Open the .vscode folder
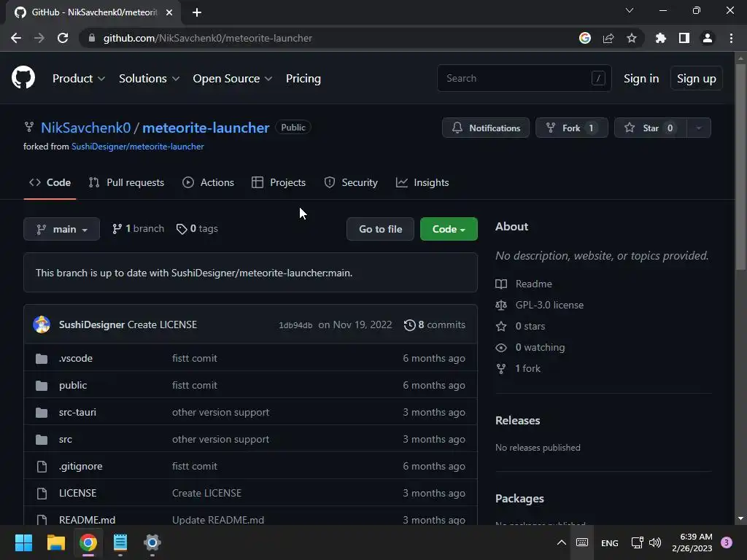 tap(76, 358)
